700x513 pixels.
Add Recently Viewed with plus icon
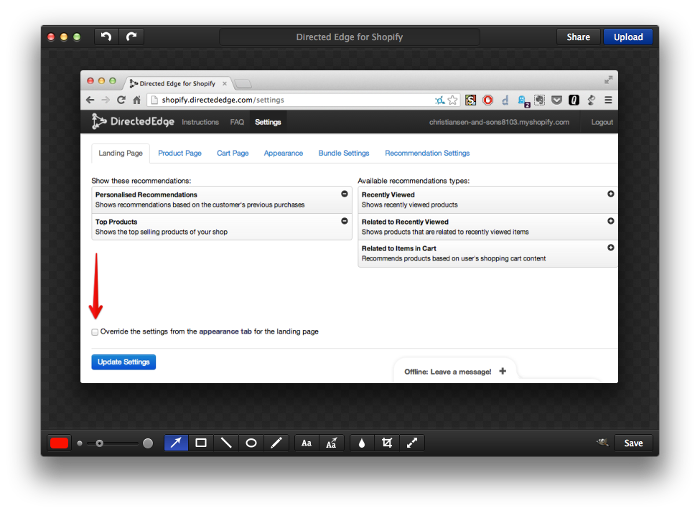click(x=610, y=194)
